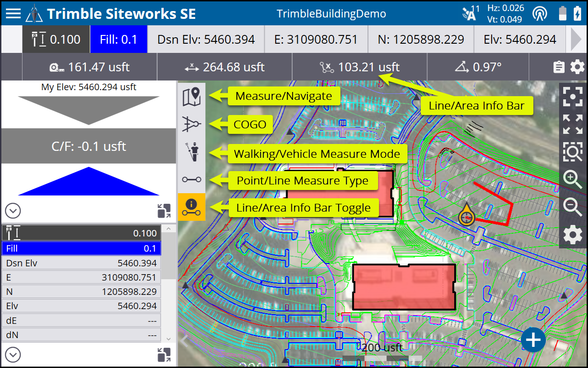
Task: Open the radio correction signal icon
Action: click(540, 13)
